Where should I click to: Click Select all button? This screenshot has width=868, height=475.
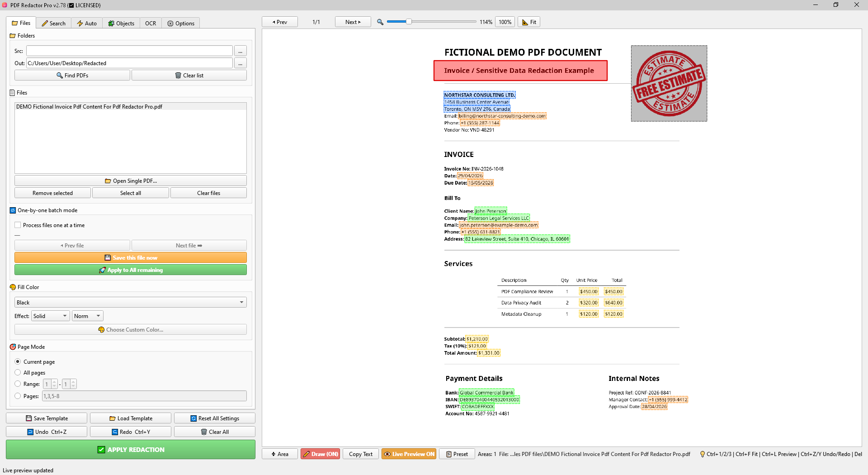point(131,193)
